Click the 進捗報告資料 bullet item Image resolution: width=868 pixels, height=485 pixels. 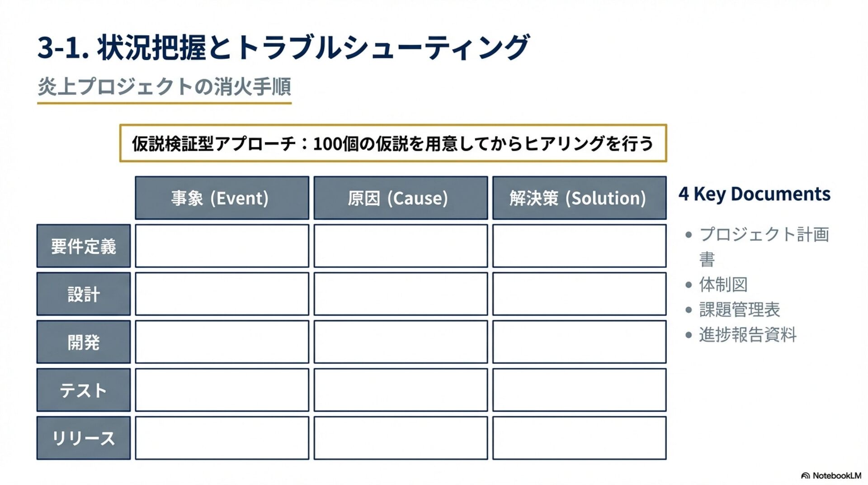click(747, 335)
